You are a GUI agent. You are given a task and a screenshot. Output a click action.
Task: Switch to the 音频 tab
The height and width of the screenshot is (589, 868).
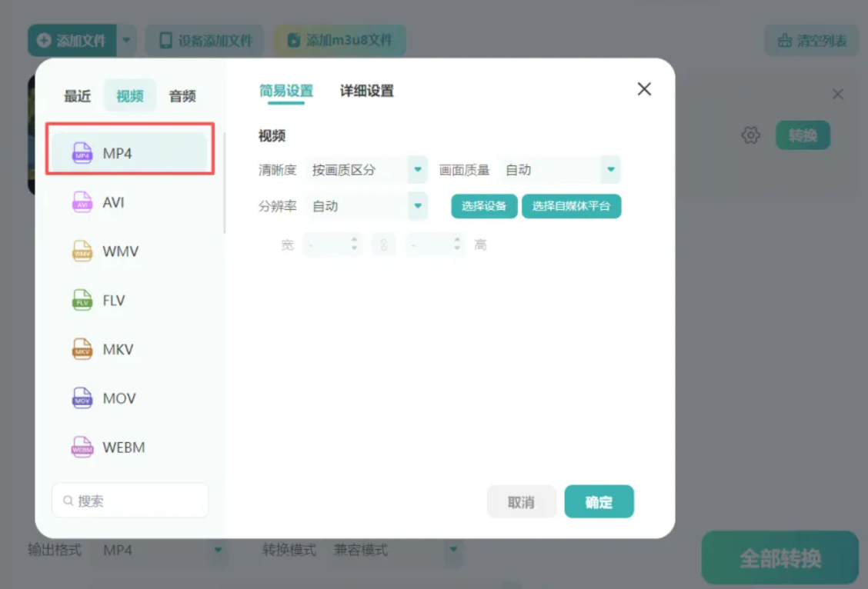click(182, 95)
